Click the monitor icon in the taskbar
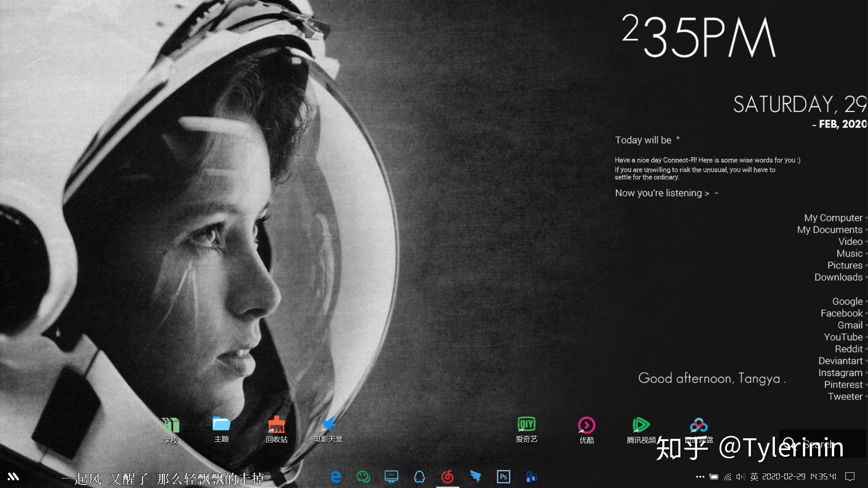This screenshot has width=868, height=488. pyautogui.click(x=391, y=477)
